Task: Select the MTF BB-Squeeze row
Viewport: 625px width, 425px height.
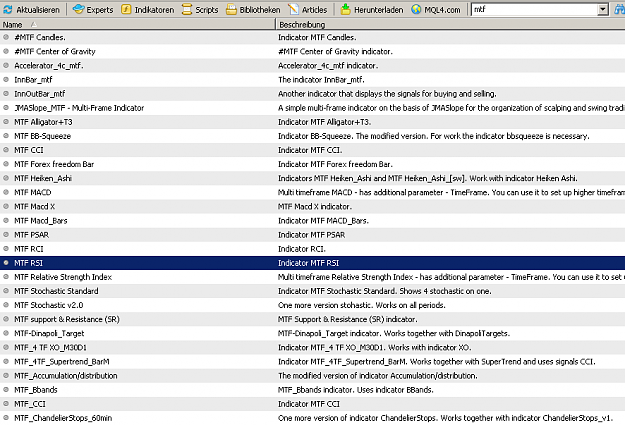Action: (312, 136)
